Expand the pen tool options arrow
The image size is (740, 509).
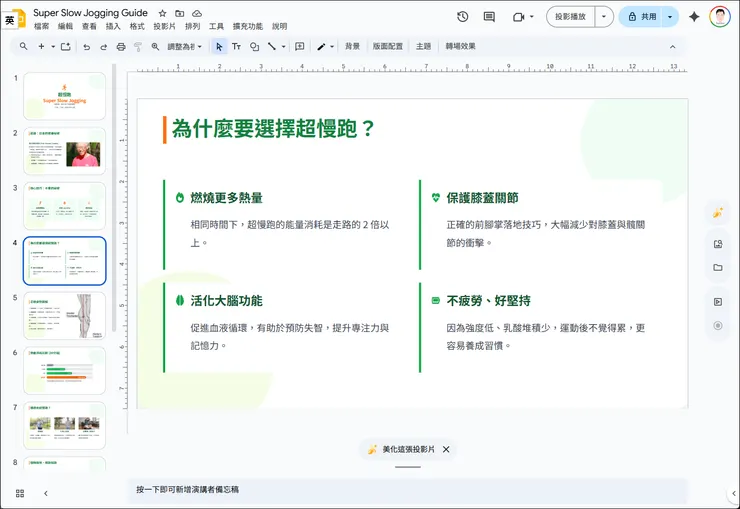tap(332, 46)
